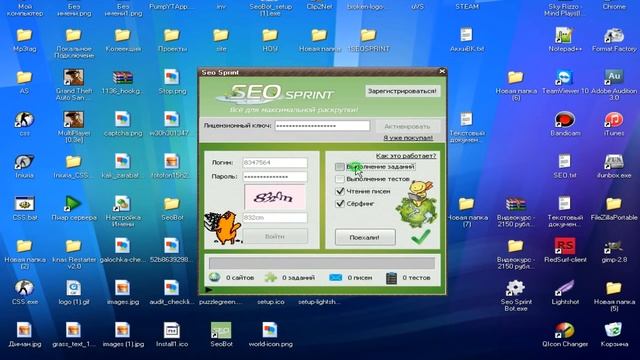Open the Как это работает? link
Viewport: 640px width, 360px height.
pos(406,156)
